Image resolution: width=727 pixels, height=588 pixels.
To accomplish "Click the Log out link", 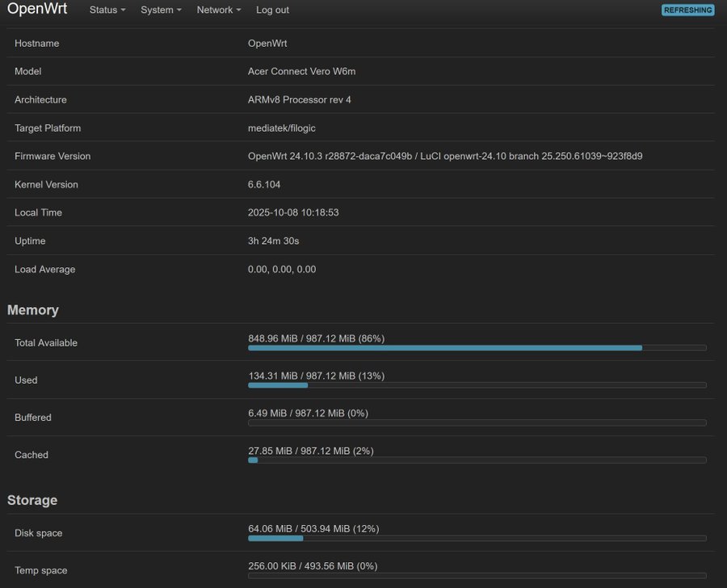I will [x=272, y=10].
